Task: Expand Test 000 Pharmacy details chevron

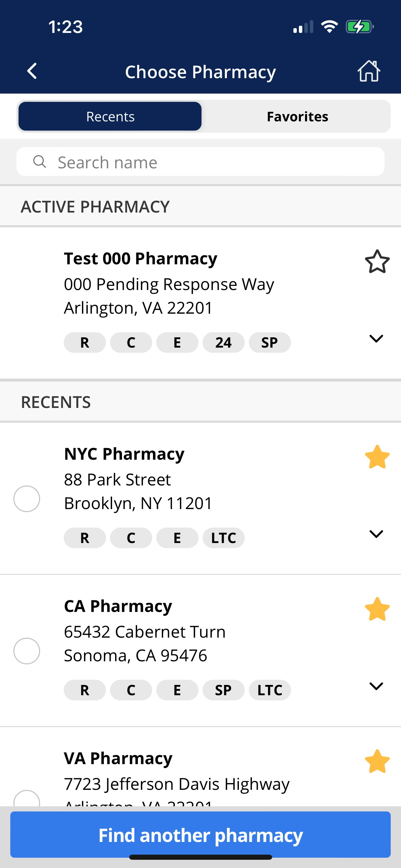Action: 376,339
